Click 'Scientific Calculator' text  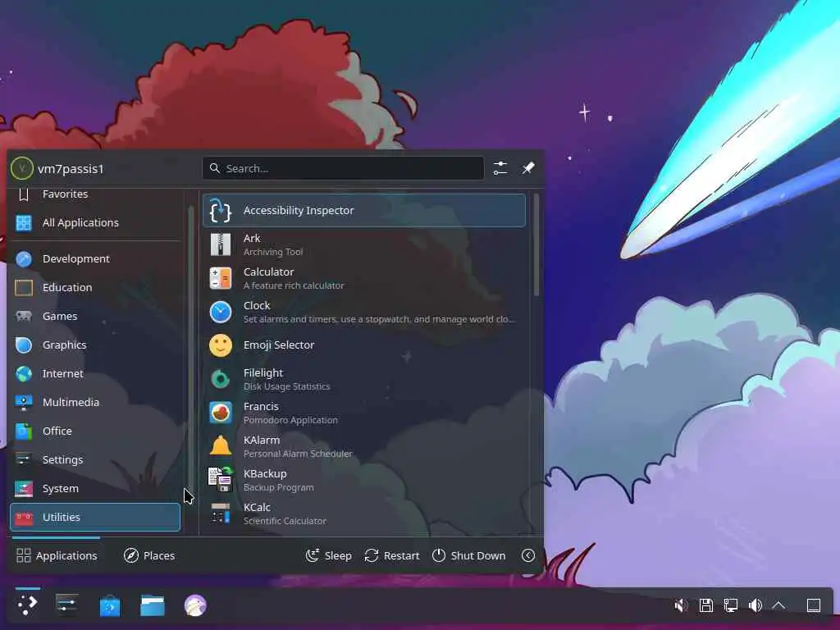(x=285, y=521)
